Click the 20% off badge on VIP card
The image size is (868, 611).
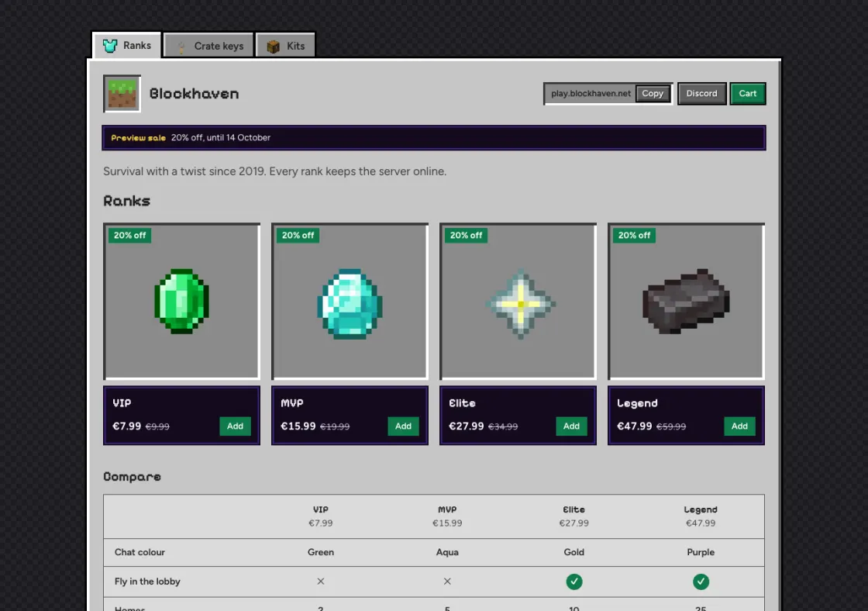[x=129, y=236]
